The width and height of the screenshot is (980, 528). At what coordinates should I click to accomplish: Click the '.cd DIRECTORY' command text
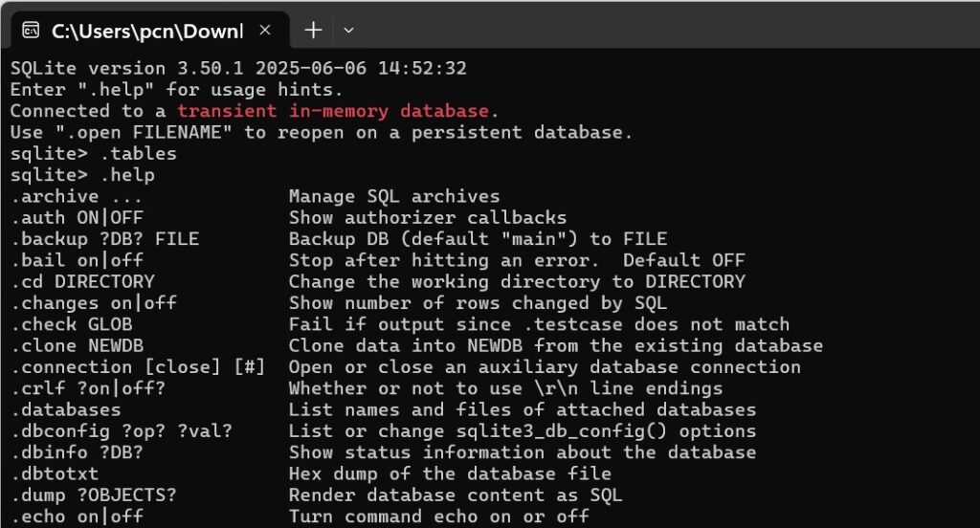pos(82,282)
